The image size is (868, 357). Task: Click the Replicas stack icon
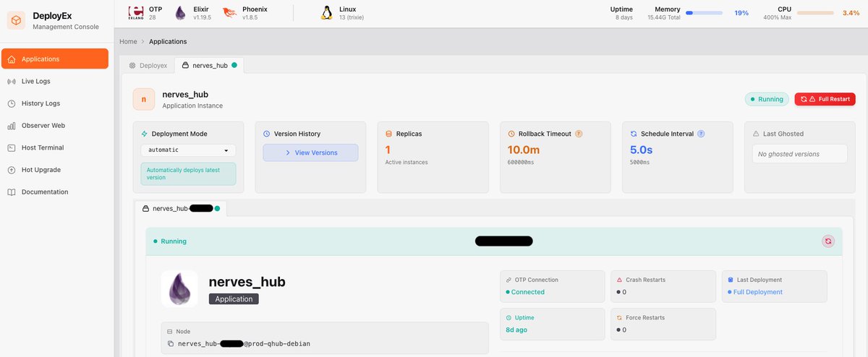point(389,134)
